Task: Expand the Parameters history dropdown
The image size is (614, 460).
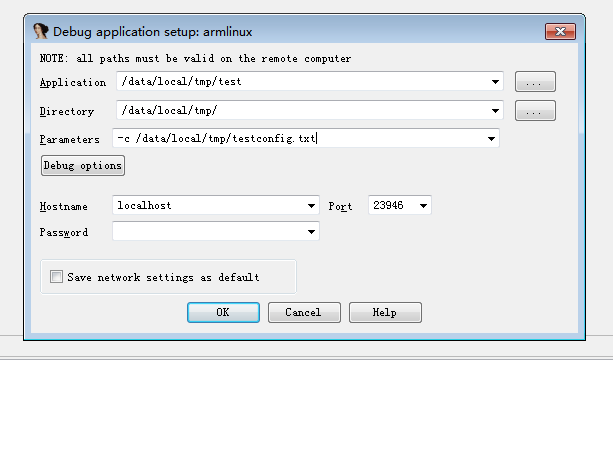Action: [491, 139]
